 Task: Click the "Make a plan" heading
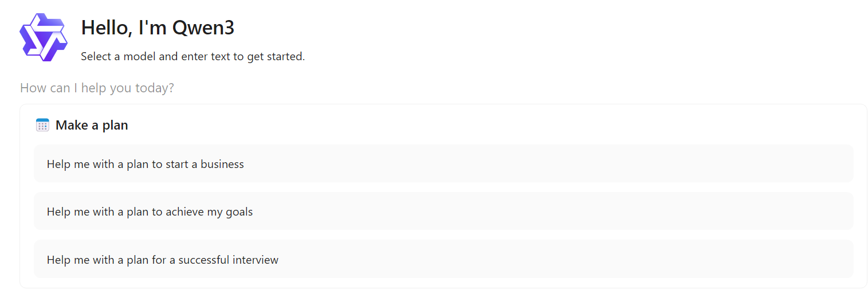[x=92, y=125]
